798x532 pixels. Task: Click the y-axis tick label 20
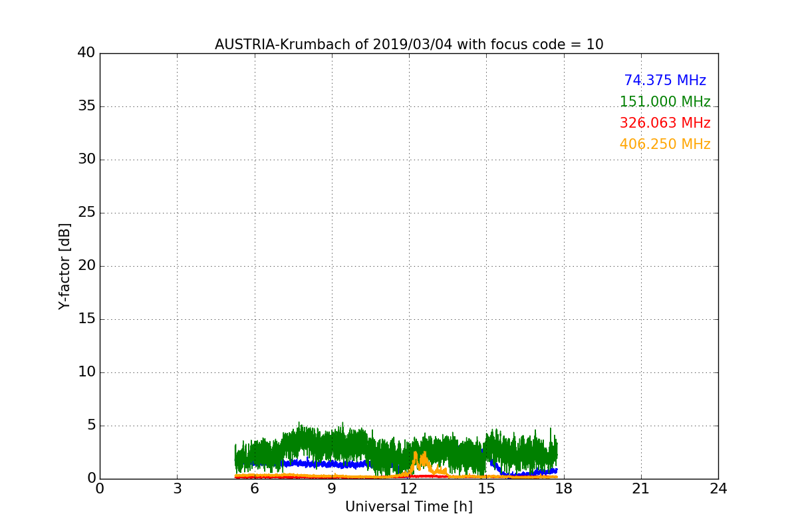pos(86,265)
